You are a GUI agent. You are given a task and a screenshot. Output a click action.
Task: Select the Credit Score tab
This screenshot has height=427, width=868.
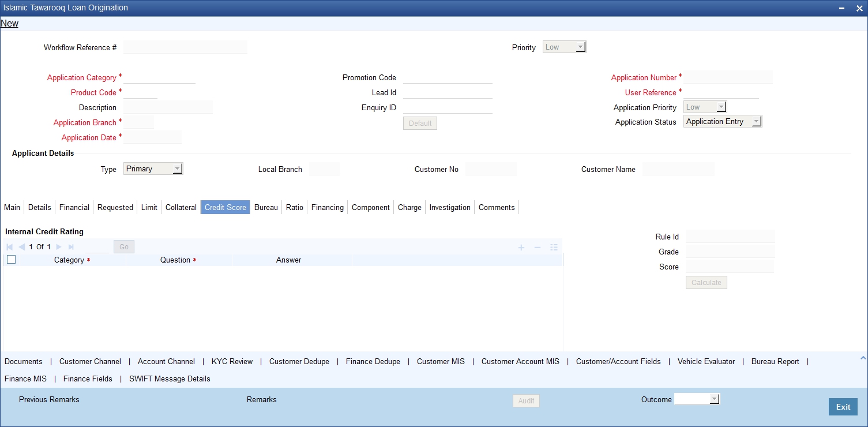[226, 207]
